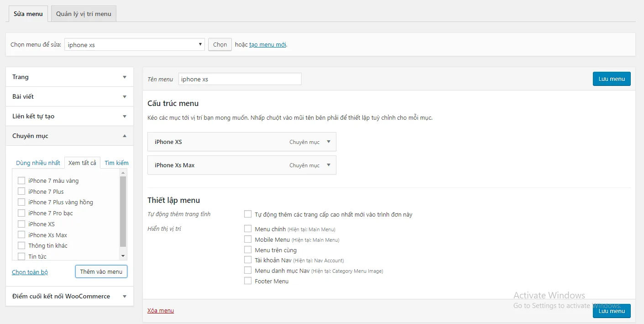This screenshot has height=324, width=644.
Task: Click the top Lưu menu button
Action: coord(612,79)
